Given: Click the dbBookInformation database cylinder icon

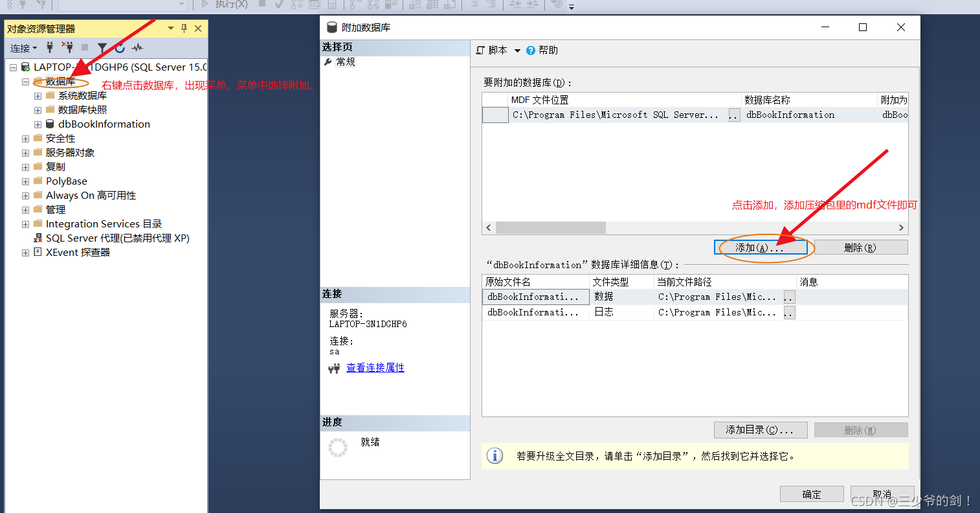Looking at the screenshot, I should click(x=50, y=124).
